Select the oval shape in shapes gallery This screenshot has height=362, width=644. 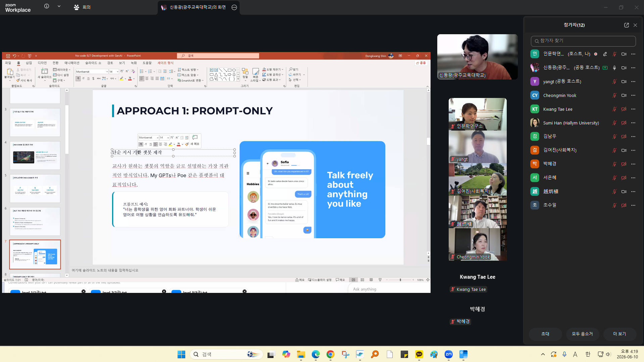234,70
